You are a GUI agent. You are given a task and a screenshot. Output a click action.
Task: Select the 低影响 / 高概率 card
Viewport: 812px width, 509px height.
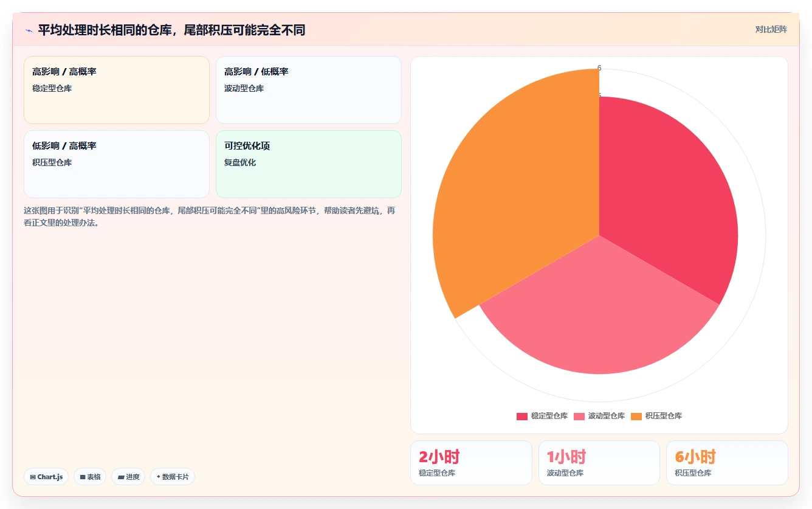(117, 164)
